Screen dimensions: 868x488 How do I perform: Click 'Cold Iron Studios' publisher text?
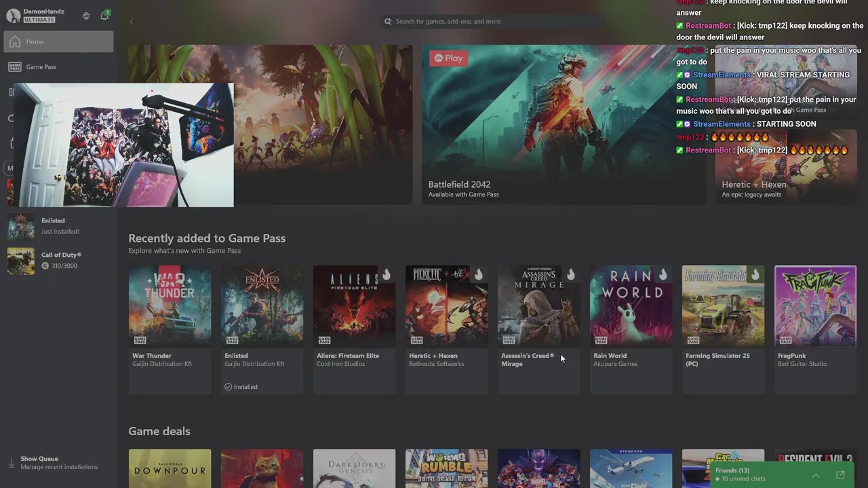pos(341,364)
